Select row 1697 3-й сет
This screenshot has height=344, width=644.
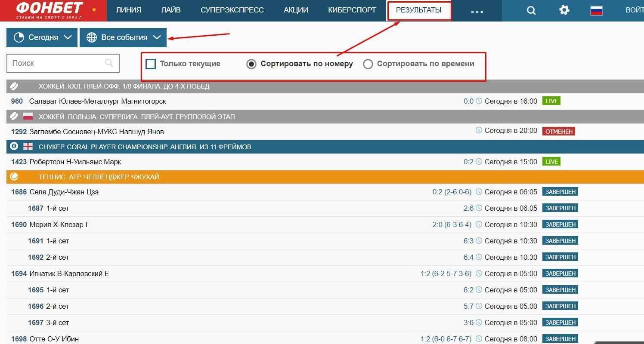(x=325, y=322)
